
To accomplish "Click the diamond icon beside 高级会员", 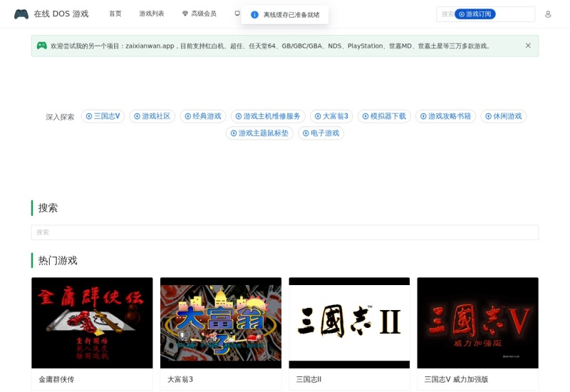I will coord(185,14).
